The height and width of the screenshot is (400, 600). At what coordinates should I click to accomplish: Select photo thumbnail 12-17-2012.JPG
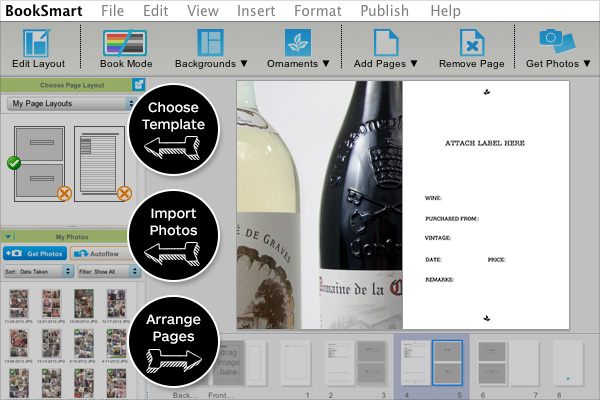pos(116,304)
